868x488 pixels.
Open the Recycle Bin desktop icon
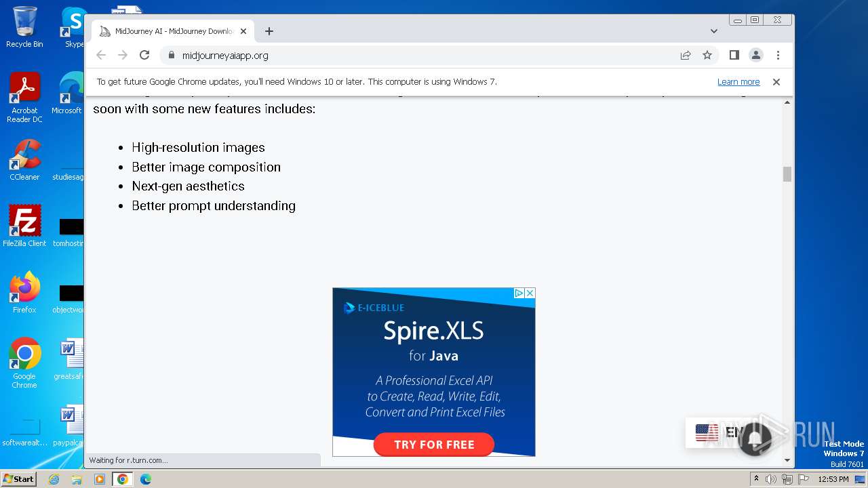tap(24, 27)
